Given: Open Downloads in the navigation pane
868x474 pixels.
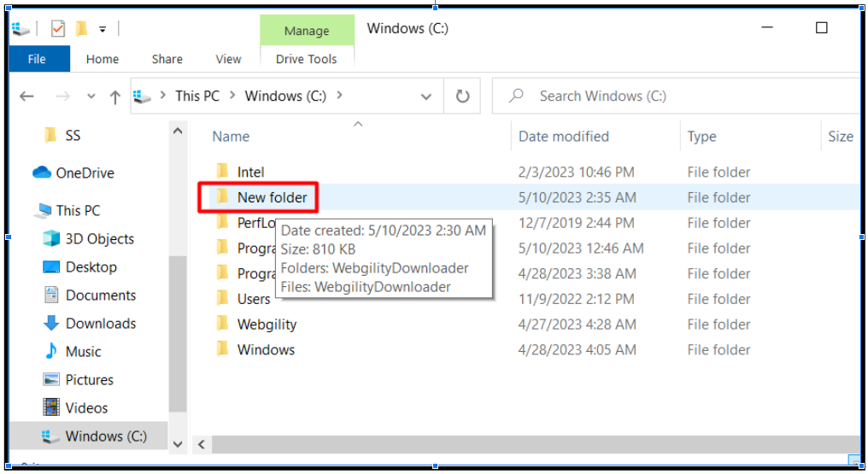Looking at the screenshot, I should pos(100,324).
